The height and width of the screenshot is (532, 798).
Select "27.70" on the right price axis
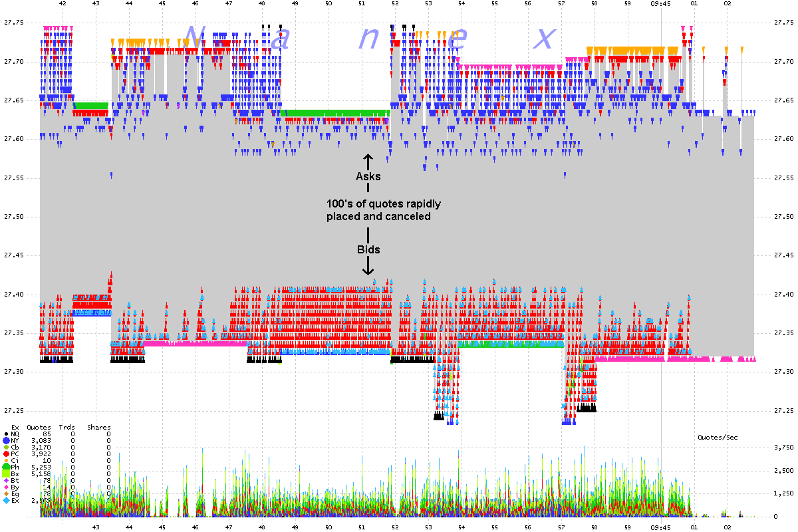783,62
